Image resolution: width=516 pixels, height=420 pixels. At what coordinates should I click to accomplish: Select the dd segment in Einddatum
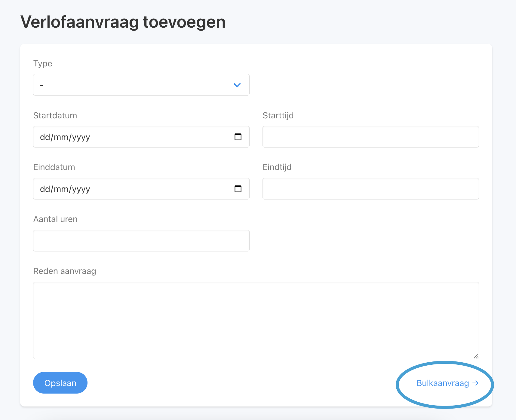tap(45, 189)
